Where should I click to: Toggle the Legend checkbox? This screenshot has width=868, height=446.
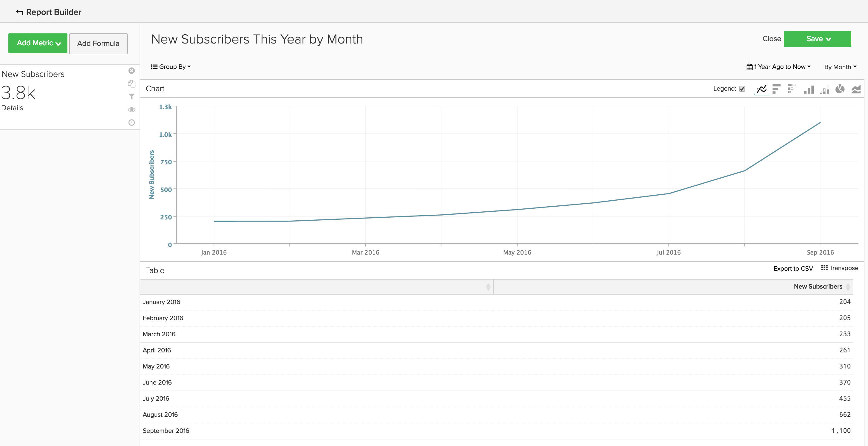tap(742, 89)
